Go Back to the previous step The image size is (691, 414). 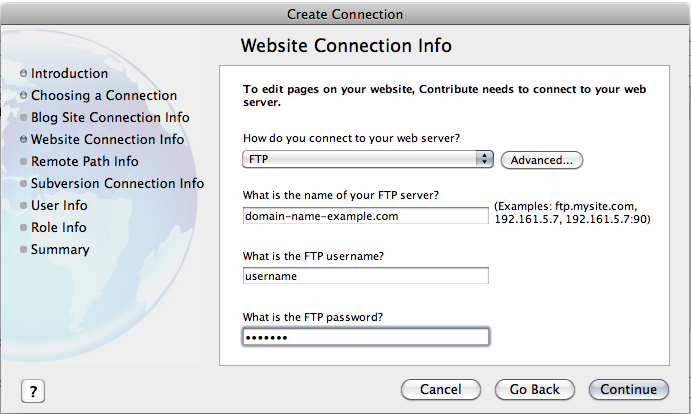click(x=535, y=390)
